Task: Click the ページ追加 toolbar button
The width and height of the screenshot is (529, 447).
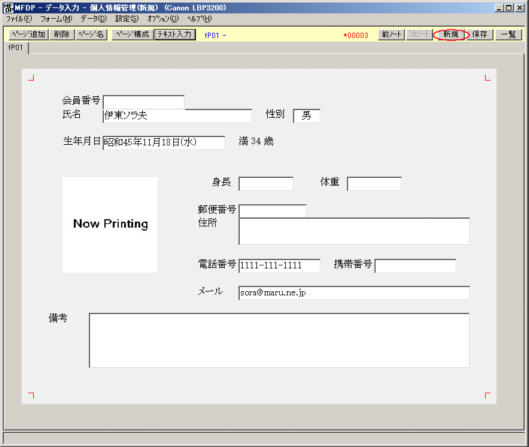Action: 28,34
